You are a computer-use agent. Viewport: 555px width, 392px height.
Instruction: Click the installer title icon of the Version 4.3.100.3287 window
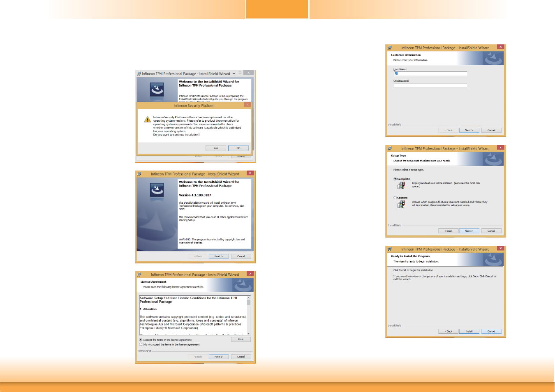[139, 174]
